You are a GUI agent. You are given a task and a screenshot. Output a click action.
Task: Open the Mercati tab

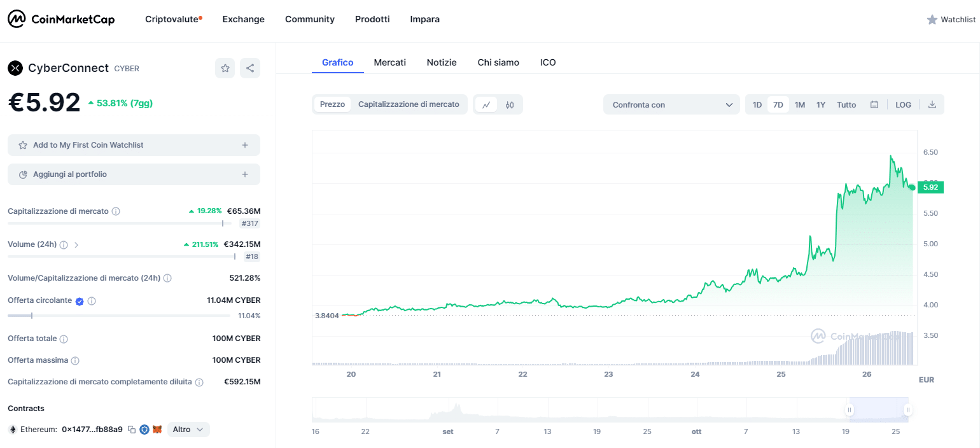click(x=389, y=62)
